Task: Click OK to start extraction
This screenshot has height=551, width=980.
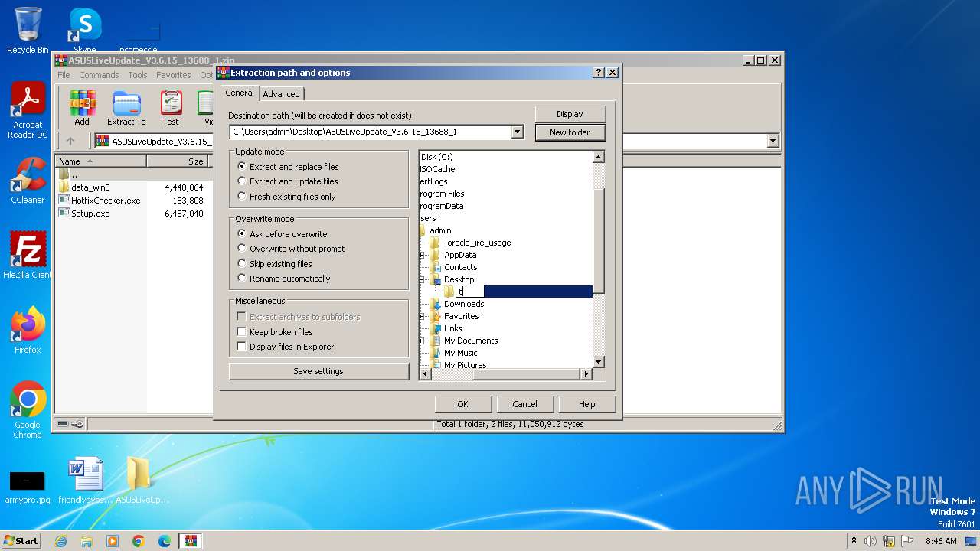Action: coord(462,404)
